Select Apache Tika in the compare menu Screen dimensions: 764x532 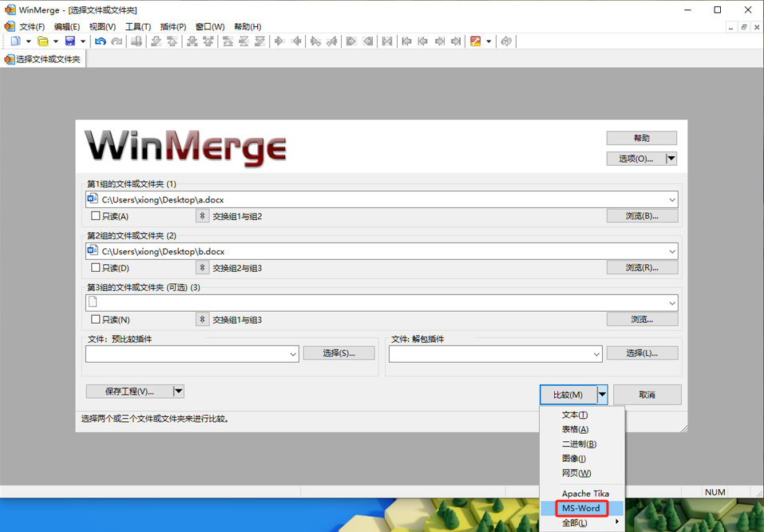[x=582, y=494]
